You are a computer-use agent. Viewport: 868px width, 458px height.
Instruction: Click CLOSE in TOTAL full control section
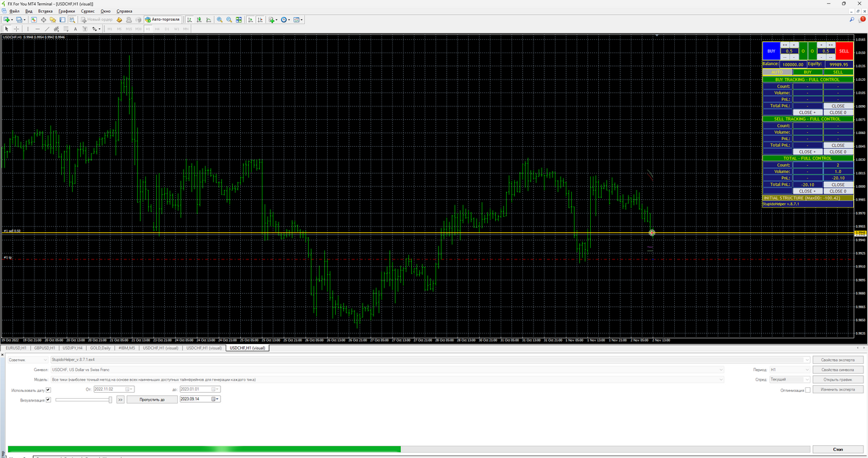pos(838,185)
